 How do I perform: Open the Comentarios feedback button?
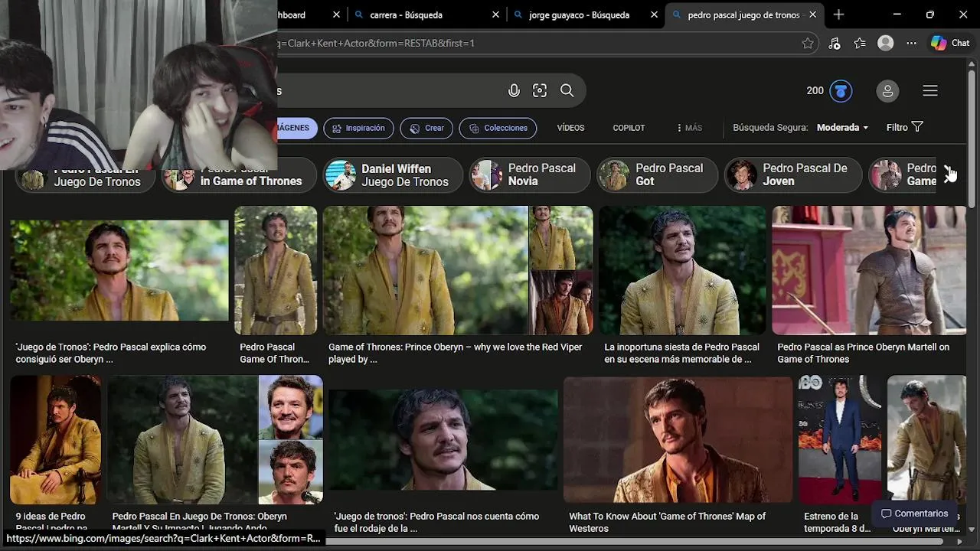[914, 514]
